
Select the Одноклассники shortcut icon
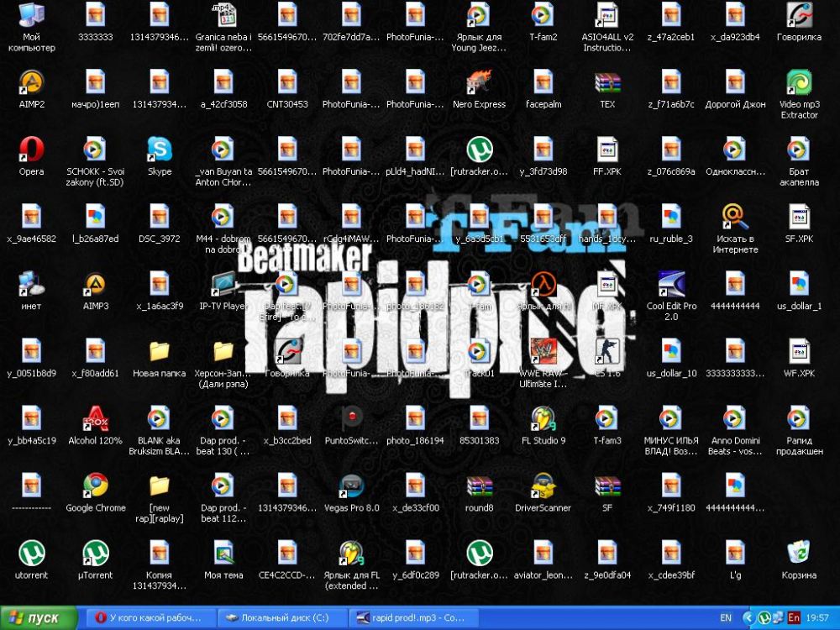[x=735, y=150]
